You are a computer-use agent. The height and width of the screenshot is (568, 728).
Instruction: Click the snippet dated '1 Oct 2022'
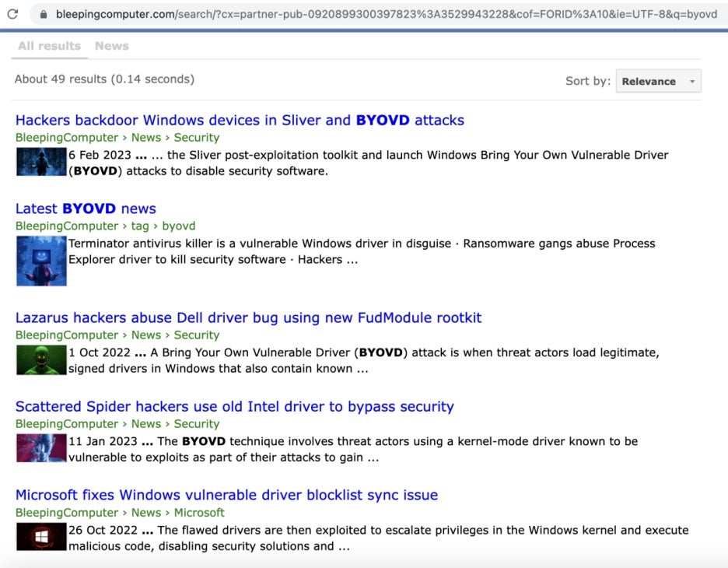[x=363, y=360]
